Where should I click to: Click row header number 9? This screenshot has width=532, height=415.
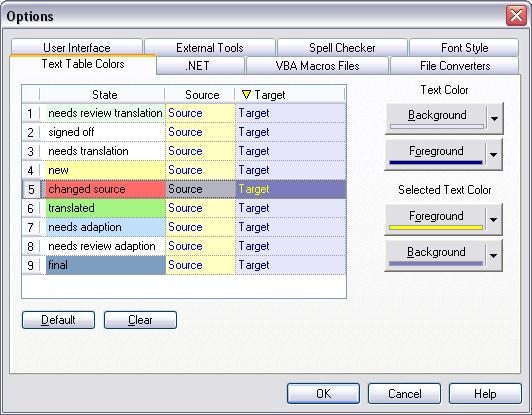[31, 265]
